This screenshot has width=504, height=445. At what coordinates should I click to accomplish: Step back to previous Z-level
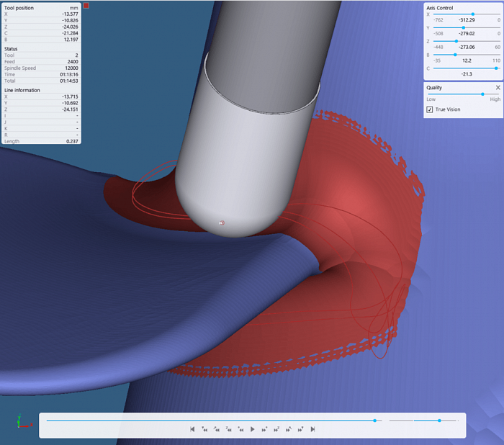click(x=228, y=429)
